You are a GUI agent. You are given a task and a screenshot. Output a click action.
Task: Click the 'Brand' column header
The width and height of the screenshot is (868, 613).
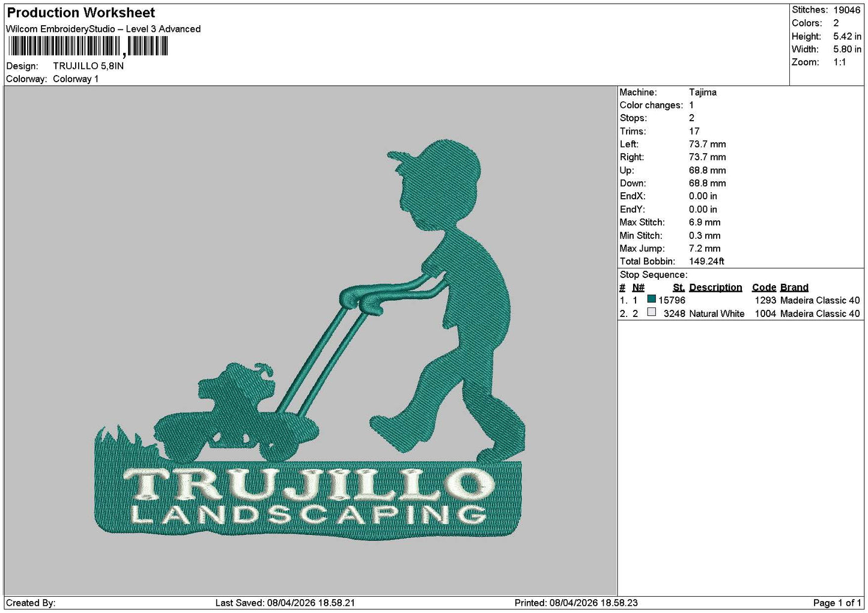click(x=794, y=288)
